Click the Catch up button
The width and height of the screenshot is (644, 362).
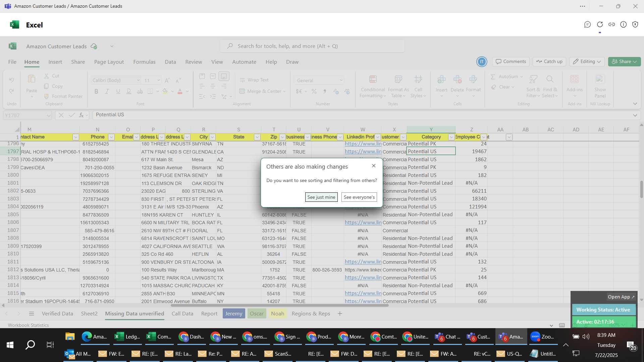549,62
